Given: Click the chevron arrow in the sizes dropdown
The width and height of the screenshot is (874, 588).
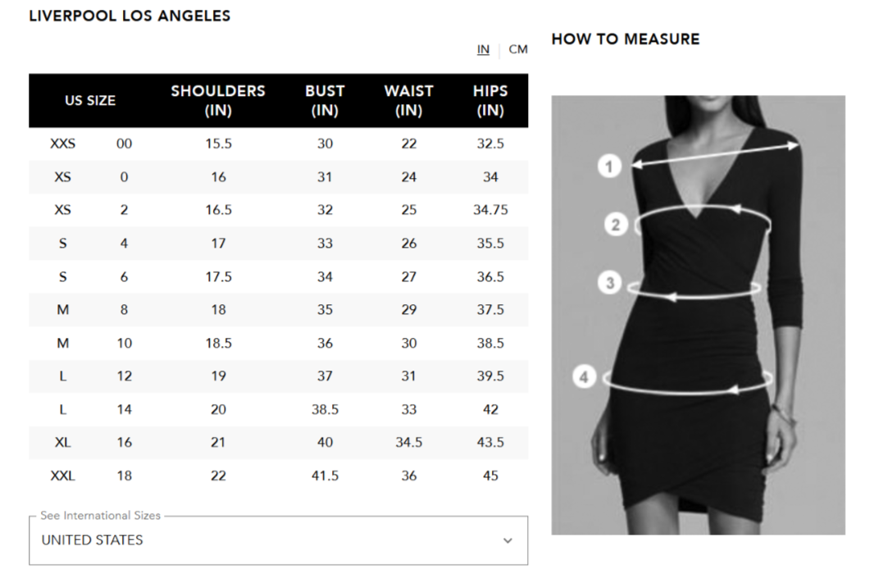Looking at the screenshot, I should click(508, 540).
